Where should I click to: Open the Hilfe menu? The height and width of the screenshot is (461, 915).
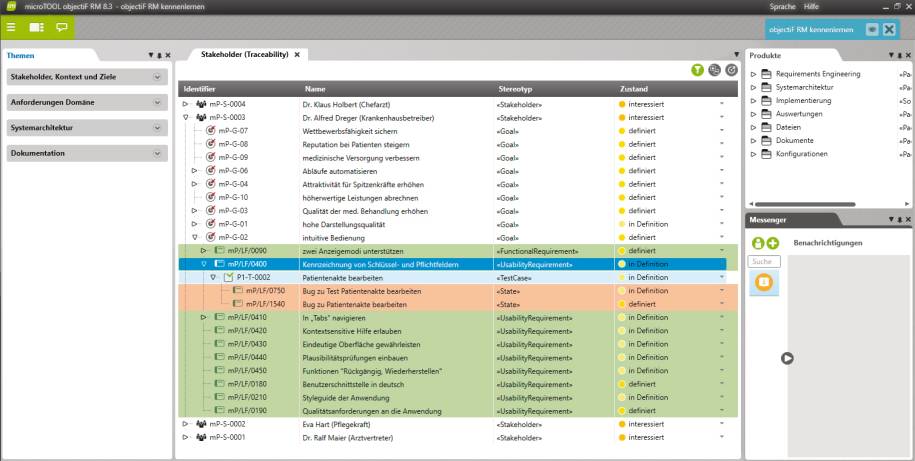pyautogui.click(x=811, y=7)
